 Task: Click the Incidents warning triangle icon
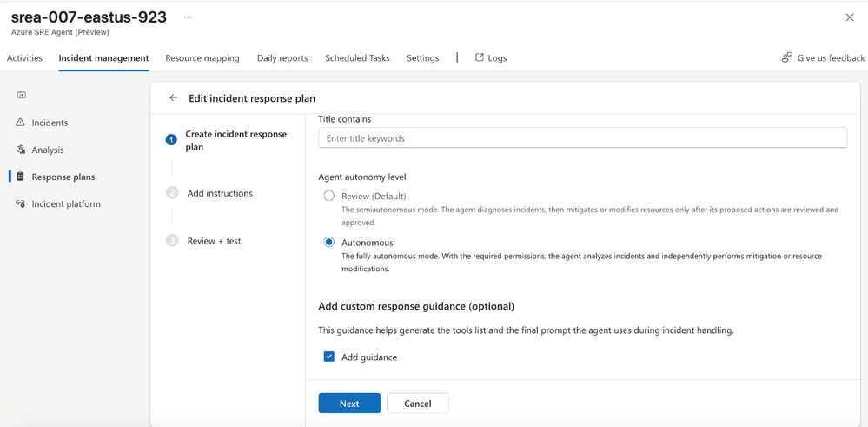click(21, 123)
